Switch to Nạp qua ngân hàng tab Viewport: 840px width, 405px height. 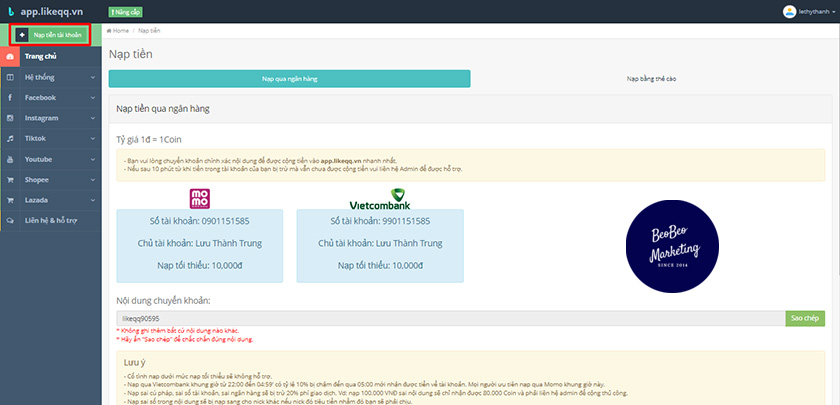(289, 78)
